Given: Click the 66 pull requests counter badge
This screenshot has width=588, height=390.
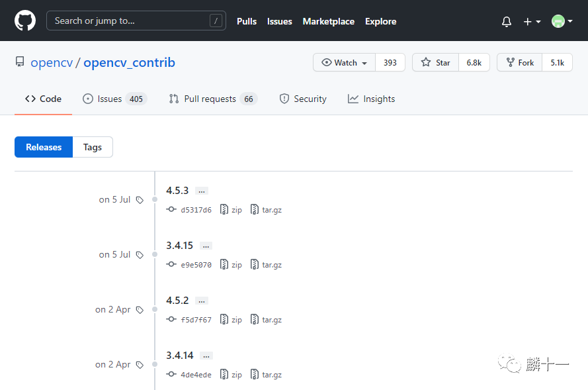Looking at the screenshot, I should pos(249,99).
